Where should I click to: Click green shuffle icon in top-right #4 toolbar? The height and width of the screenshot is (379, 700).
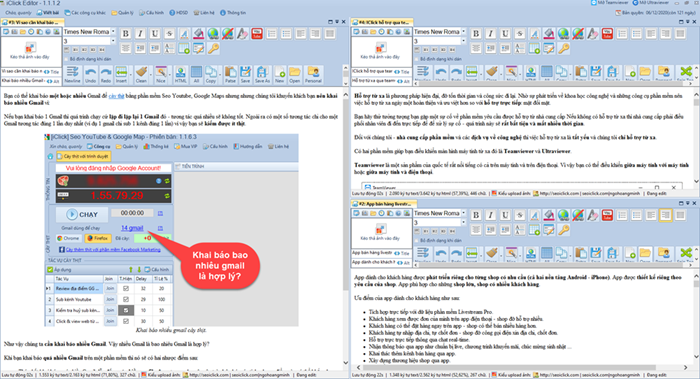click(686, 71)
